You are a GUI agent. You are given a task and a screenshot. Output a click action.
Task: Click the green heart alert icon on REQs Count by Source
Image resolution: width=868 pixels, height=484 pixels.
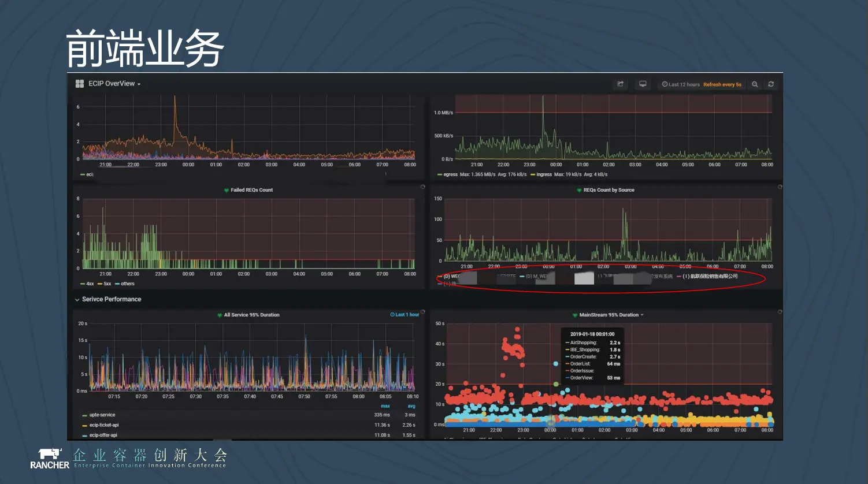coord(579,190)
